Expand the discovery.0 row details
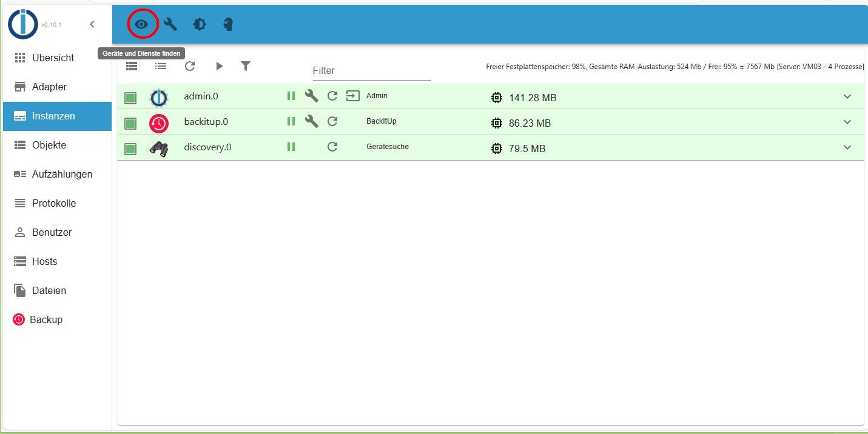 point(847,147)
